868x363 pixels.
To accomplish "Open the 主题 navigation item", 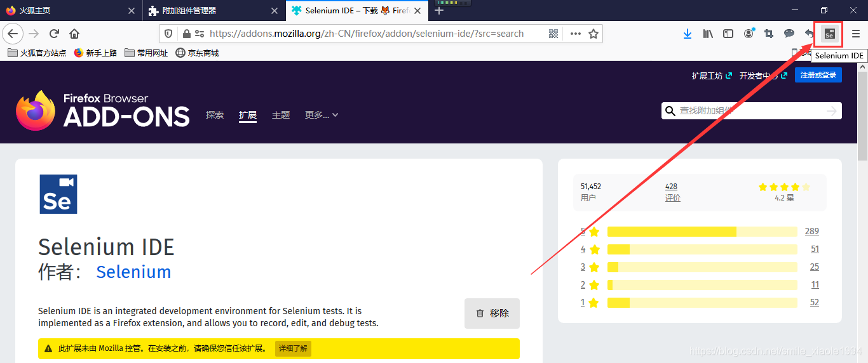I will point(281,115).
